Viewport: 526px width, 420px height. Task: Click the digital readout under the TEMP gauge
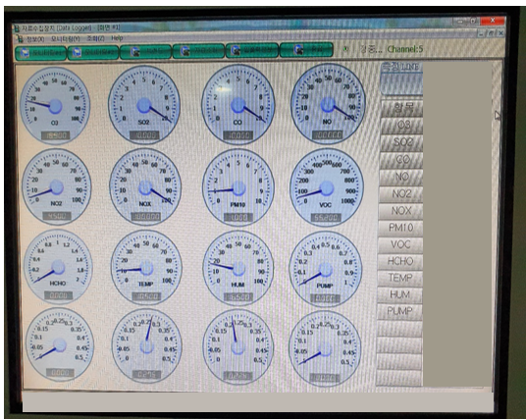(x=146, y=296)
